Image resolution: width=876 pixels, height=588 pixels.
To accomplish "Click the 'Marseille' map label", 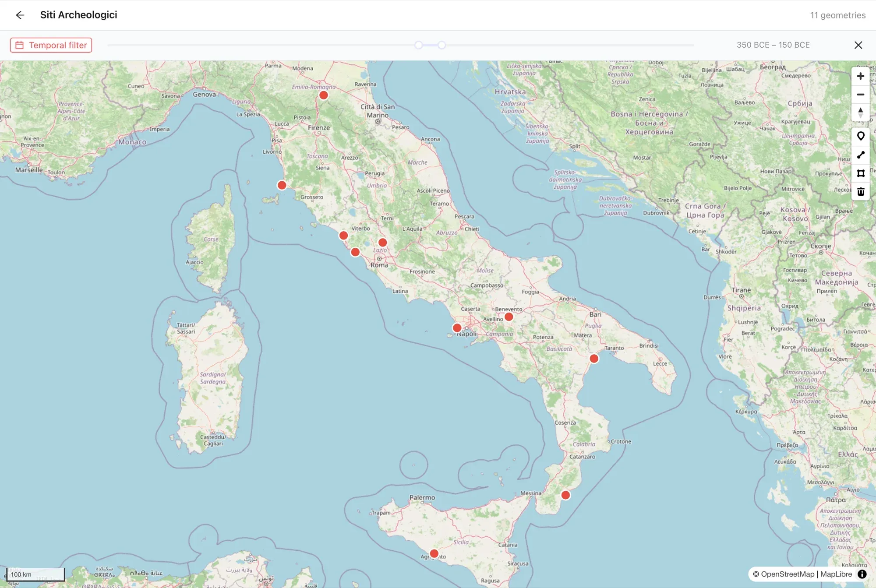I will tap(29, 170).
